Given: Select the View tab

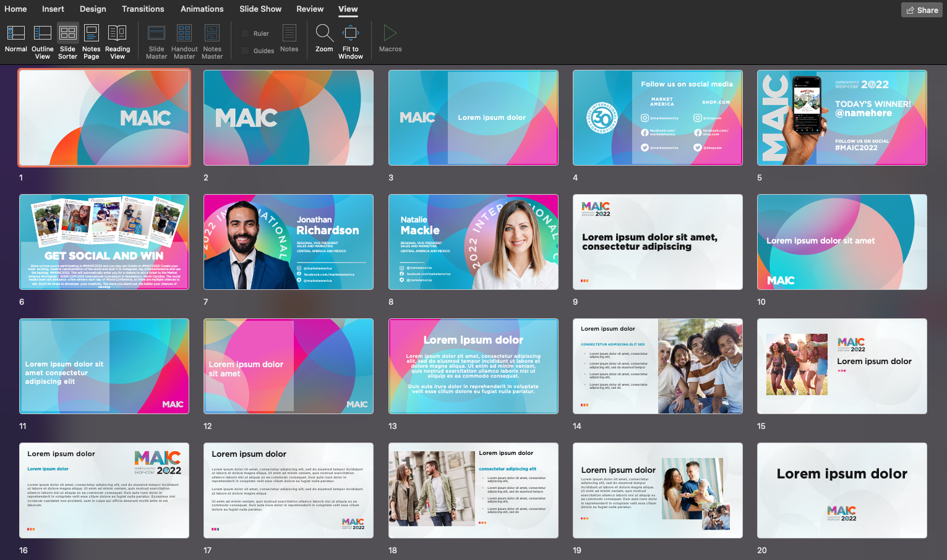Looking at the screenshot, I should click(348, 9).
